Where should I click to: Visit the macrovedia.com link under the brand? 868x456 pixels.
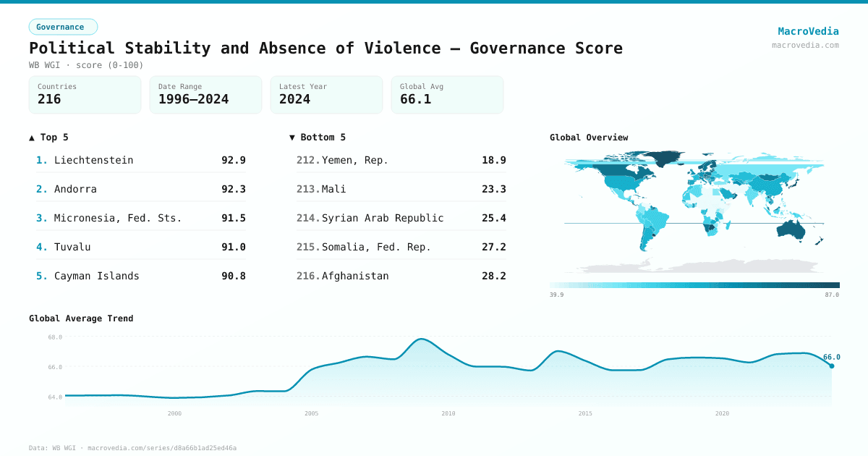coord(805,45)
